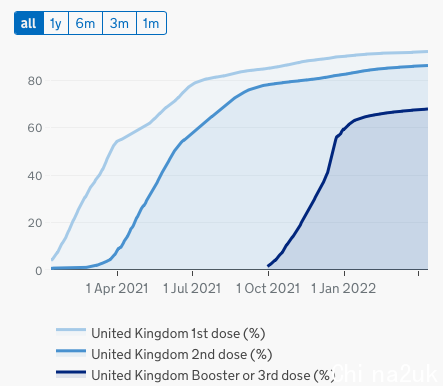Click the 80 percent y-axis label

click(35, 81)
